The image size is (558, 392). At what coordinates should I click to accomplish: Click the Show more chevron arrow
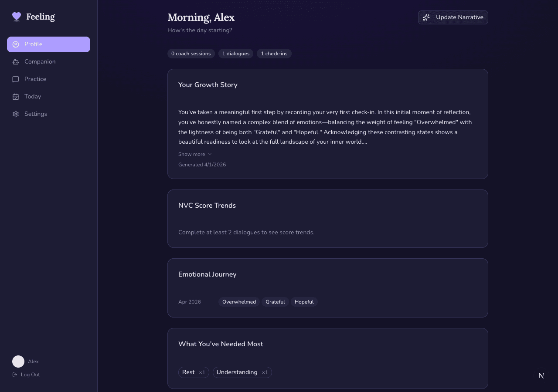pos(210,154)
